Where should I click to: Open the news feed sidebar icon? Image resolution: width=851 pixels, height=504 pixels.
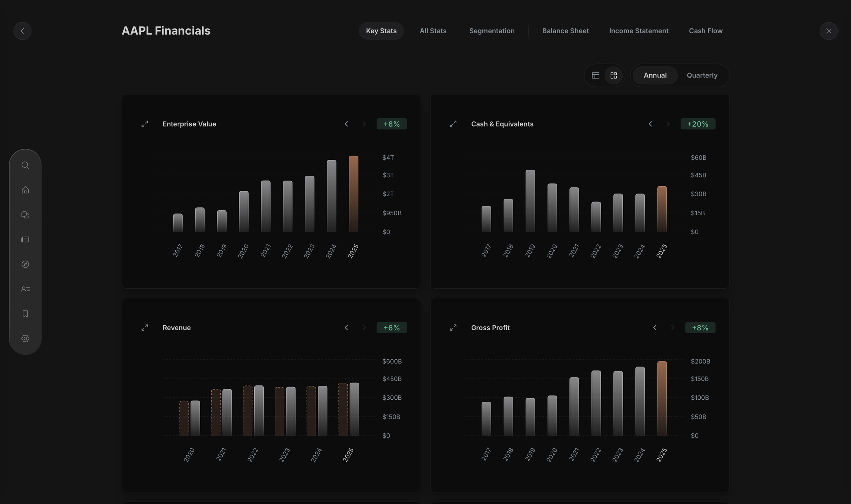(x=25, y=240)
